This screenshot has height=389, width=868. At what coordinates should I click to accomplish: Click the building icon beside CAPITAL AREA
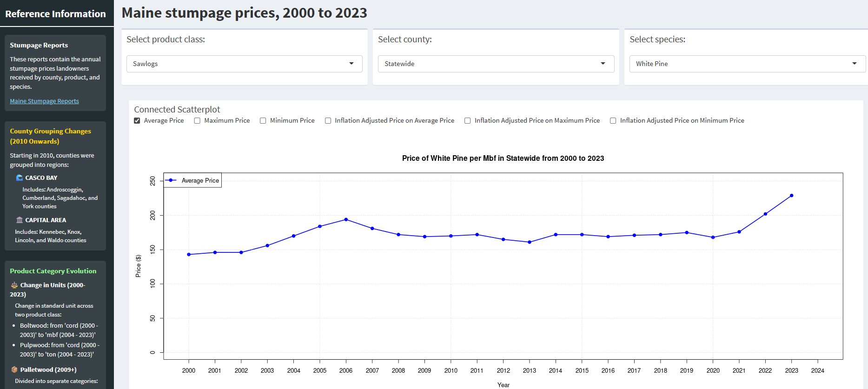(x=19, y=220)
